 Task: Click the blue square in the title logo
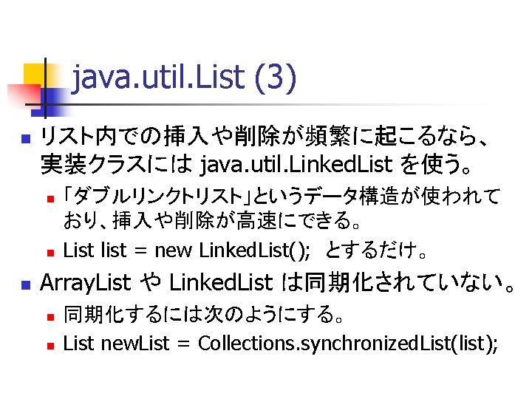click(x=50, y=96)
